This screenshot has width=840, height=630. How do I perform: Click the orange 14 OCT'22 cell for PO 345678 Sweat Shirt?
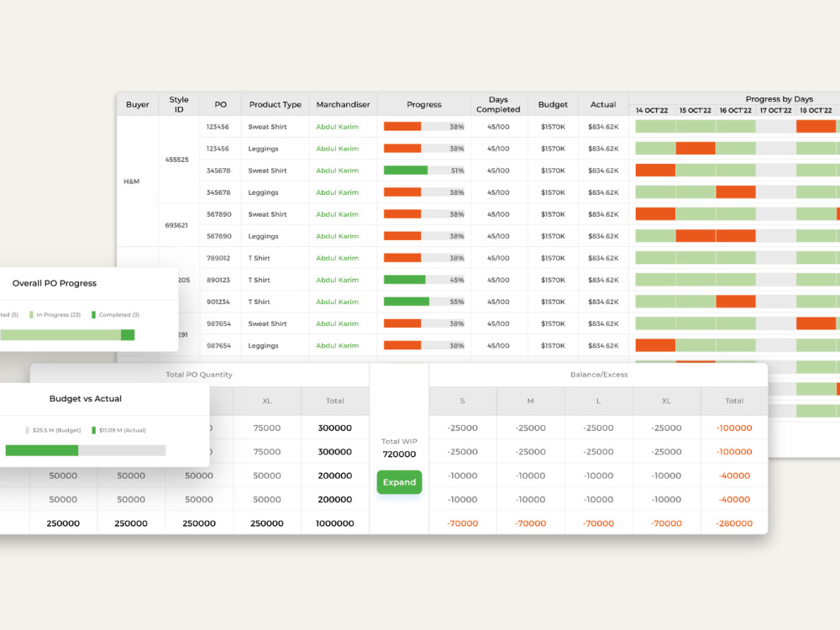coord(655,171)
